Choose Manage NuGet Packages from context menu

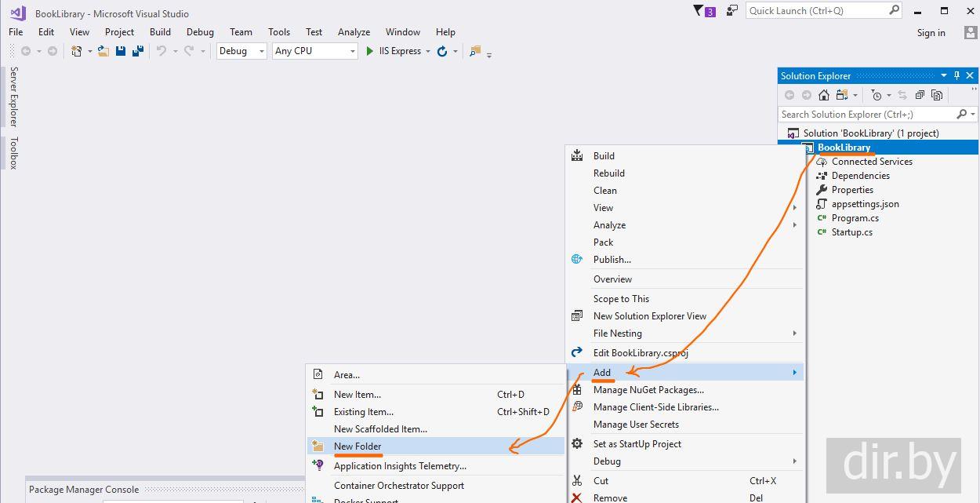pyautogui.click(x=648, y=390)
